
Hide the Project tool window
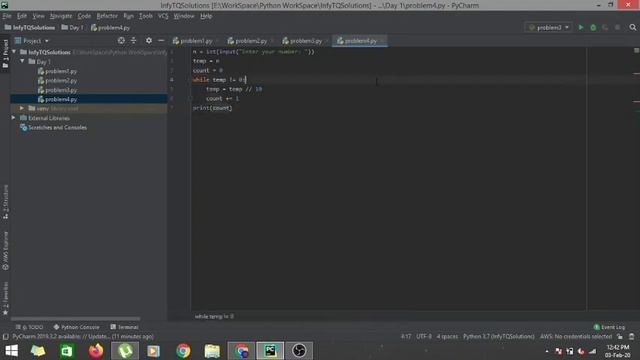161,40
